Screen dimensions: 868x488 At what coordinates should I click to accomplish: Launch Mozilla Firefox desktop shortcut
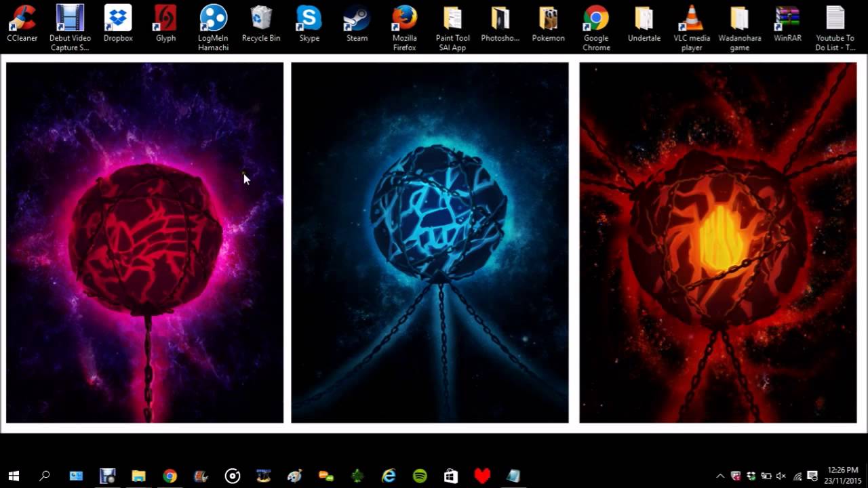[x=405, y=28]
